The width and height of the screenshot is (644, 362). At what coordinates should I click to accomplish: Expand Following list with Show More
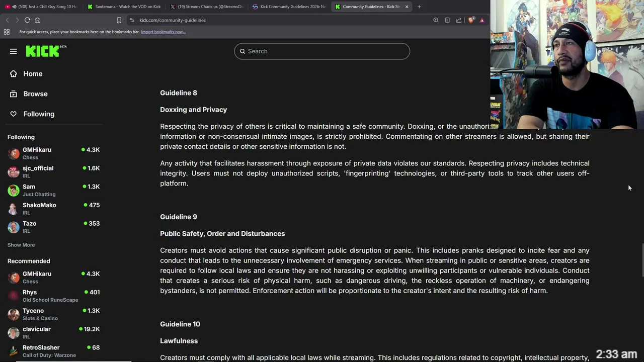point(21,245)
